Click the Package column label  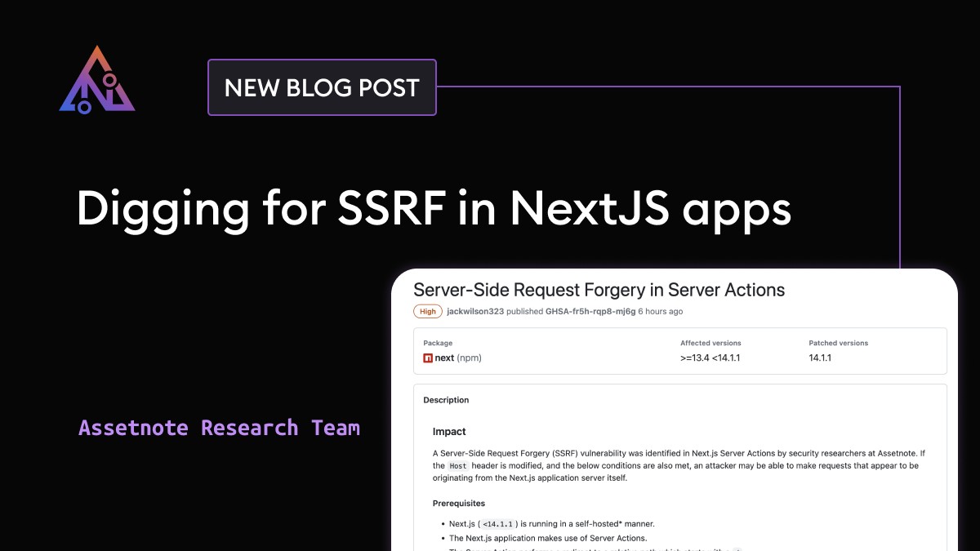[438, 343]
